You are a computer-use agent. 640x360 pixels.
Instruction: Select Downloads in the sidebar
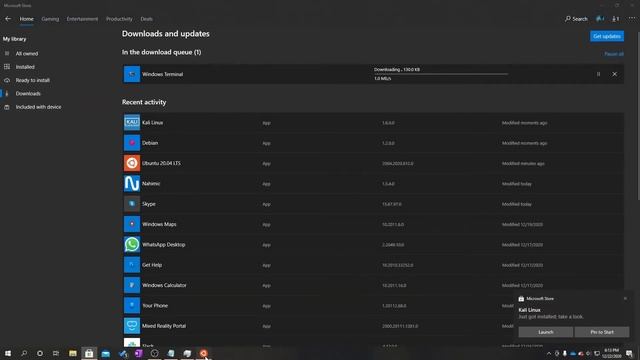28,93
